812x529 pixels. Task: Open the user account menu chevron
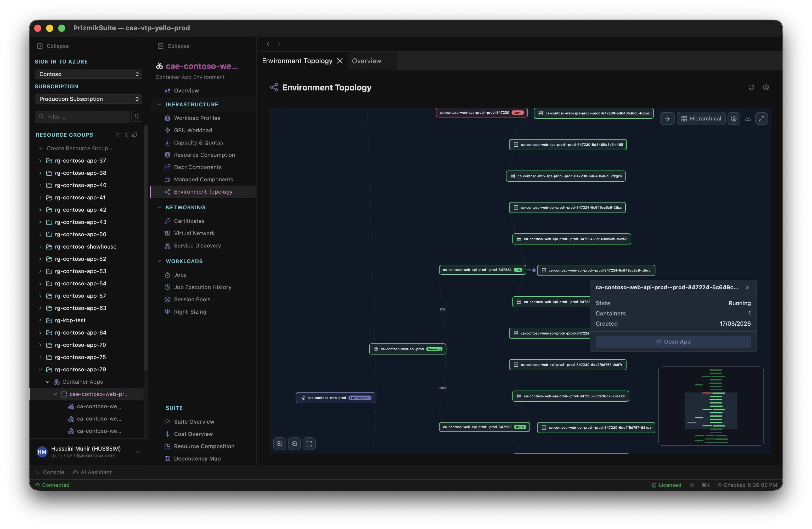[138, 452]
